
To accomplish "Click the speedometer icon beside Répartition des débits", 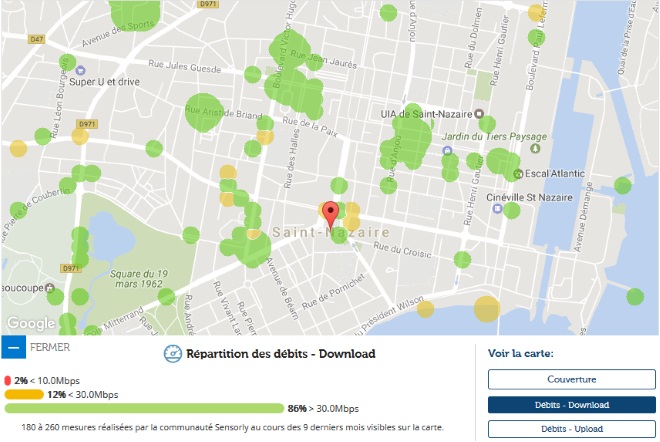I will pyautogui.click(x=173, y=354).
